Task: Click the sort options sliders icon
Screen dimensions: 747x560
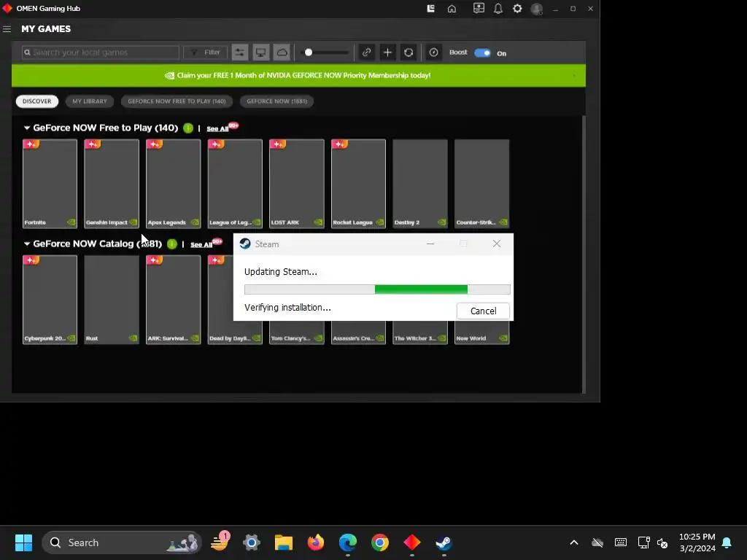Action: click(239, 52)
